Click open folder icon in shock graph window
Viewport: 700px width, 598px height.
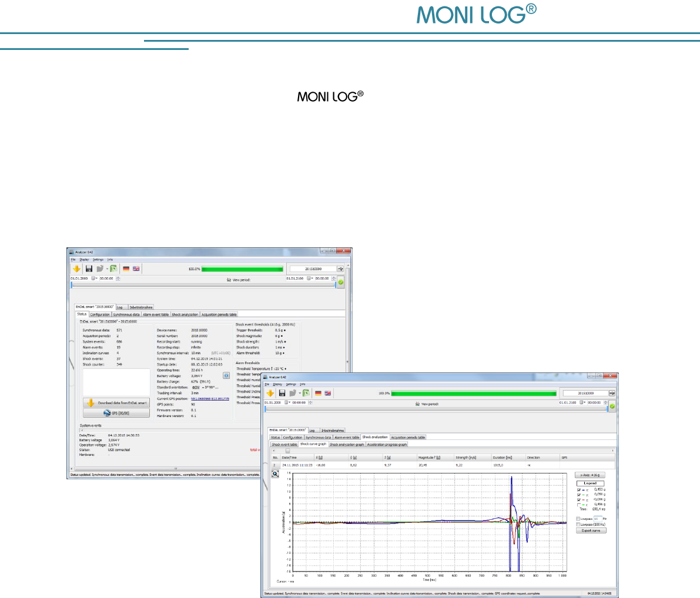point(293,393)
